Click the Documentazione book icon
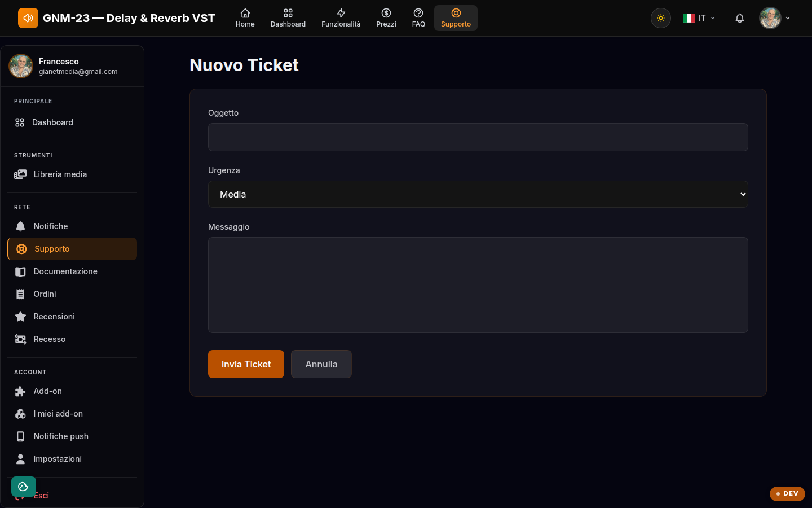This screenshot has width=812, height=508. [20, 271]
